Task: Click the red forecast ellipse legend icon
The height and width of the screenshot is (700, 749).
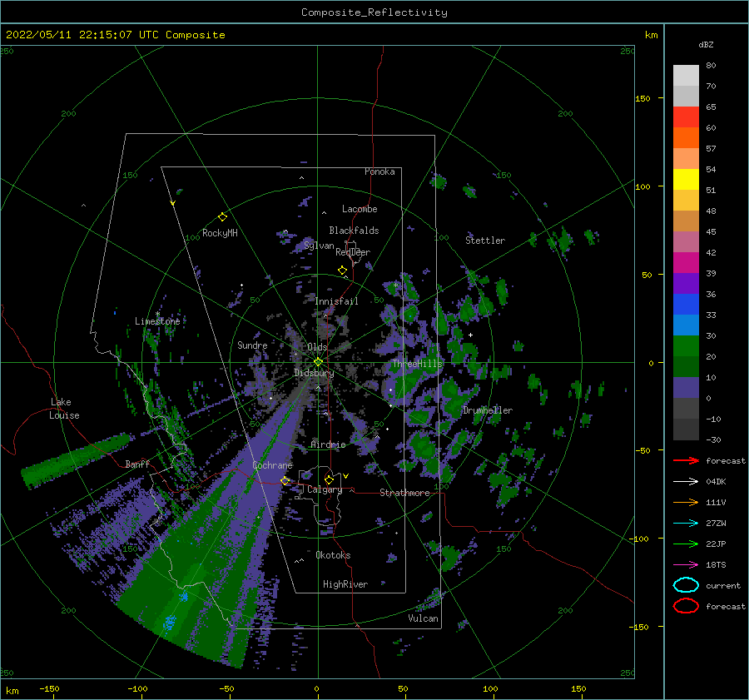Action: (686, 606)
